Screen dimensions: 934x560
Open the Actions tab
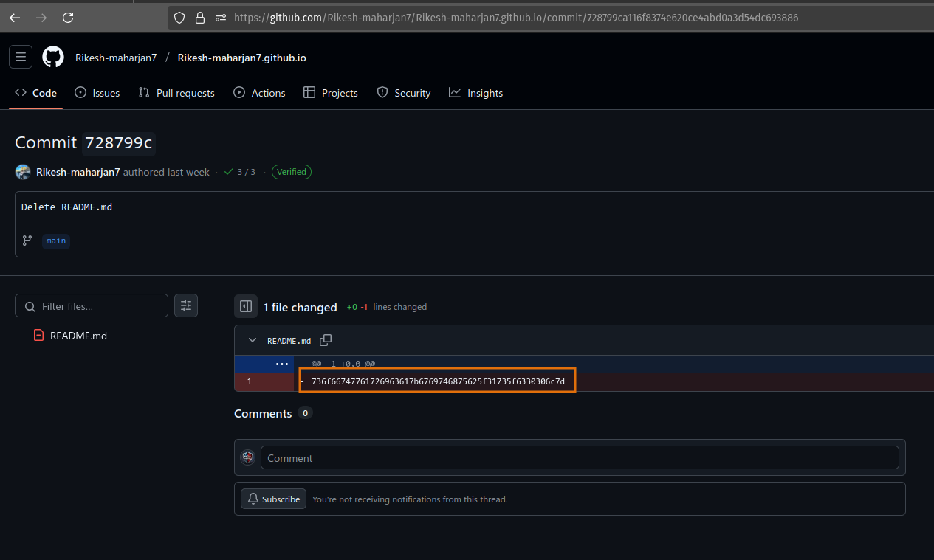coord(259,93)
